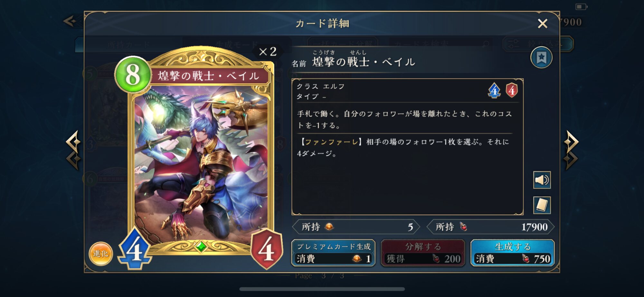The width and height of the screenshot is (644, 297).
Task: Go to the next card arrow
Action: coord(571,150)
